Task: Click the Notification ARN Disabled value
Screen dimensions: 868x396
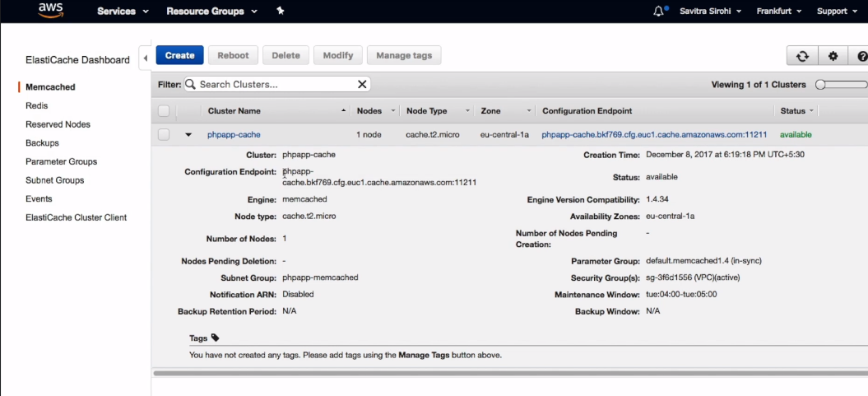Action: coord(298,295)
